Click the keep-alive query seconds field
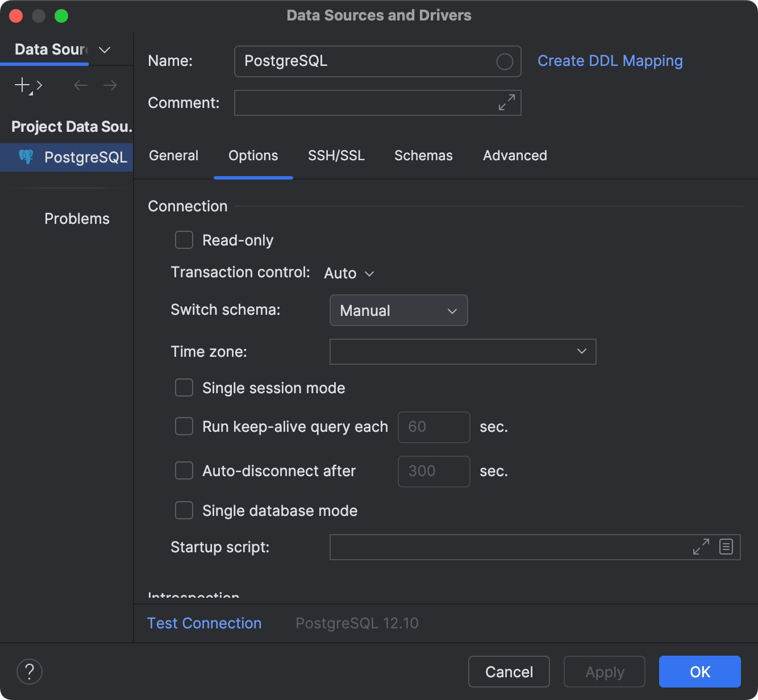The height and width of the screenshot is (700, 758). [x=434, y=427]
